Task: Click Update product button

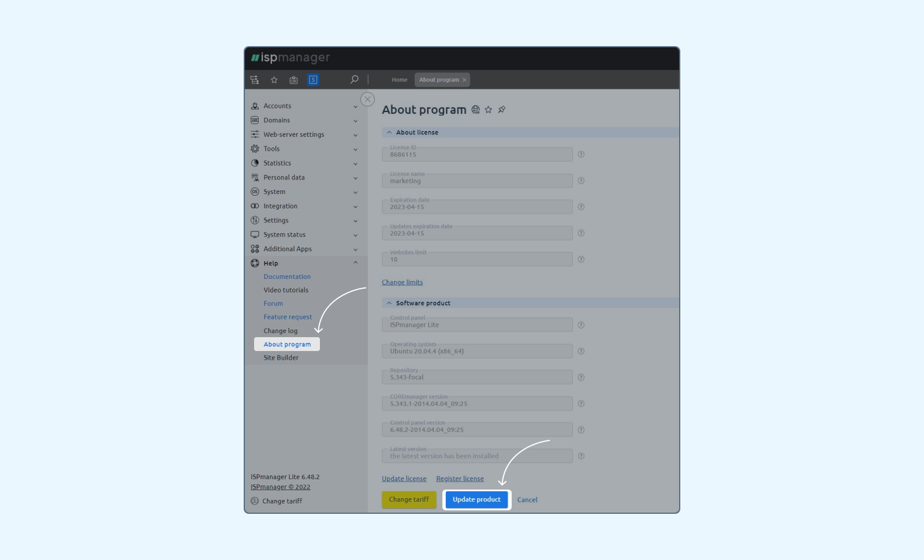Action: [477, 500]
